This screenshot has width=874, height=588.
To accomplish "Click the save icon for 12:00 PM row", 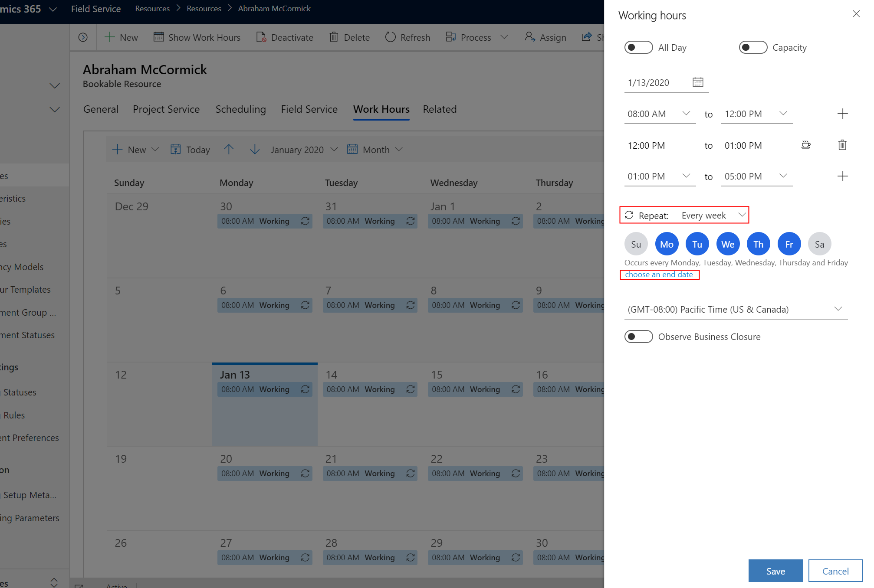I will [807, 144].
